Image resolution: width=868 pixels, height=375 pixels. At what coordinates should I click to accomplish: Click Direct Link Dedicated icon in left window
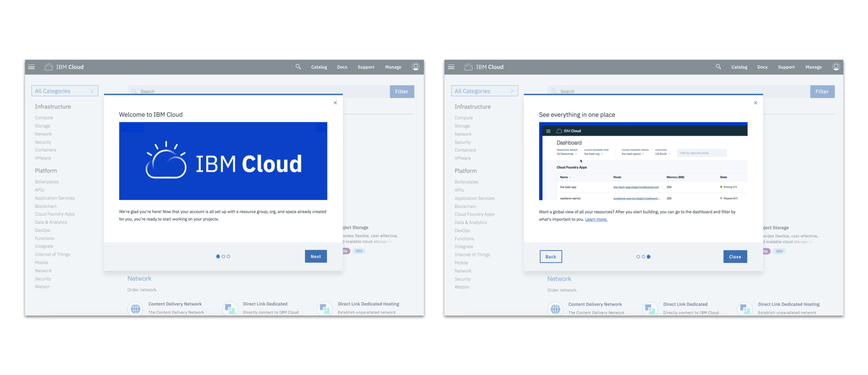[230, 308]
